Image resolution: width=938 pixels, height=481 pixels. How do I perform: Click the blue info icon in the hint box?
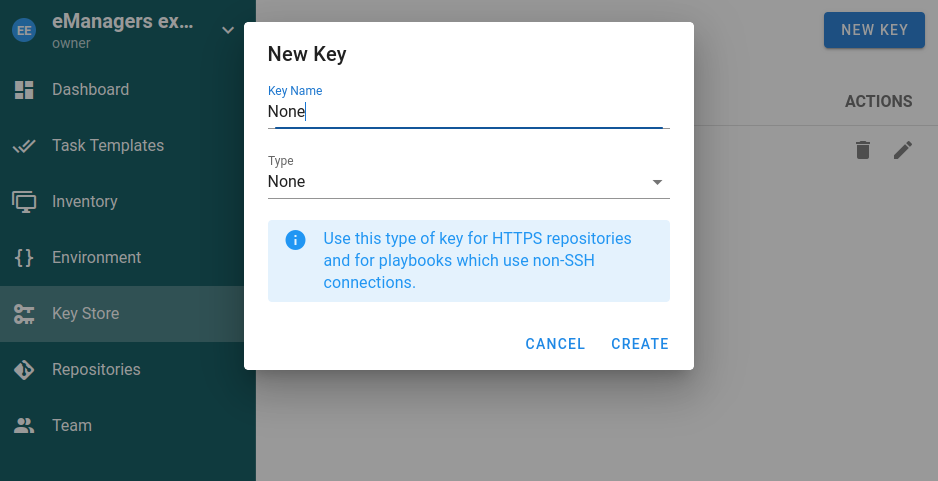295,240
